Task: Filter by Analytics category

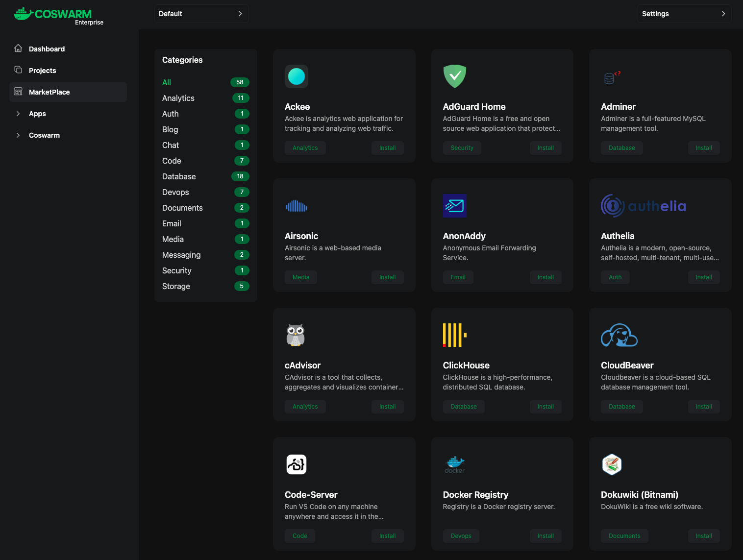Action: [x=206, y=98]
